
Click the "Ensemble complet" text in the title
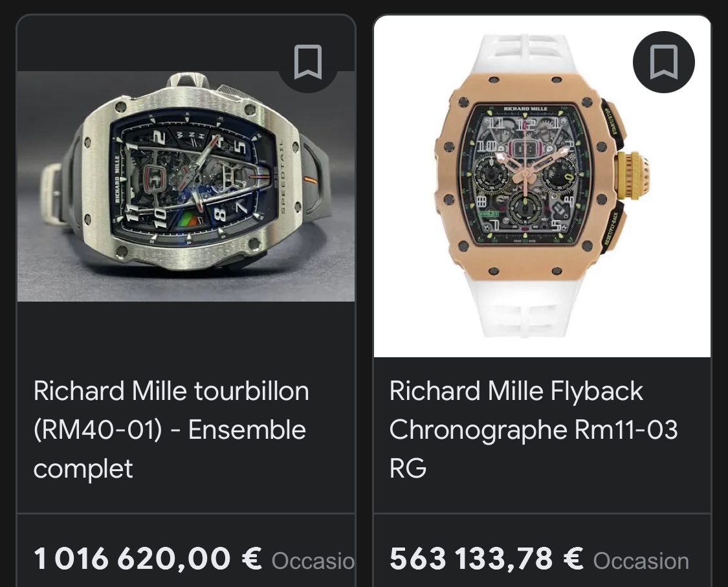170,449
